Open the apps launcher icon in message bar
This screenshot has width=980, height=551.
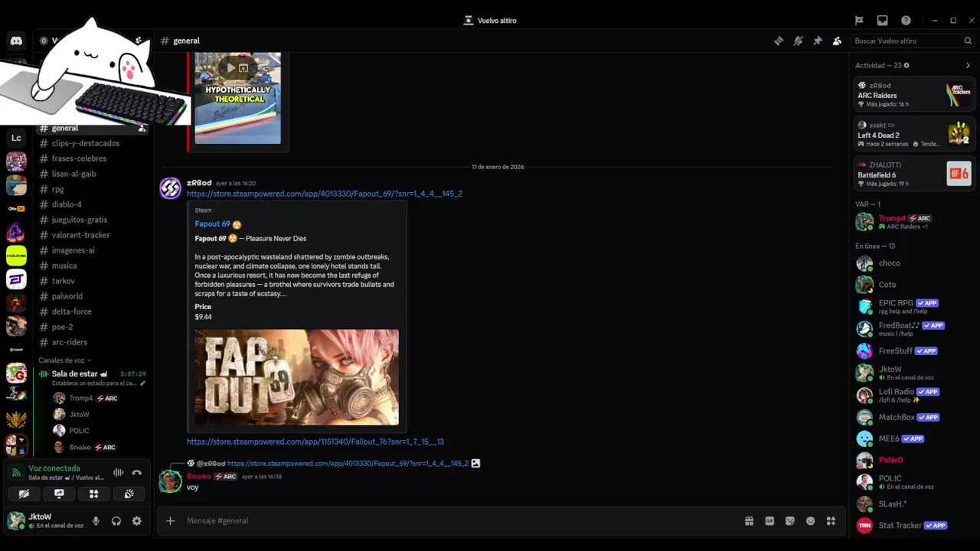point(831,521)
